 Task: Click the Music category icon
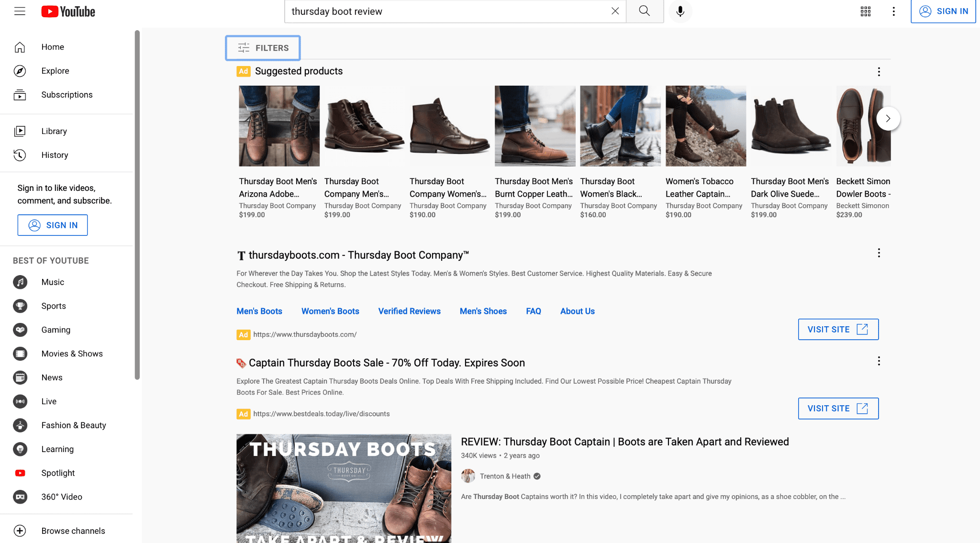click(x=20, y=282)
